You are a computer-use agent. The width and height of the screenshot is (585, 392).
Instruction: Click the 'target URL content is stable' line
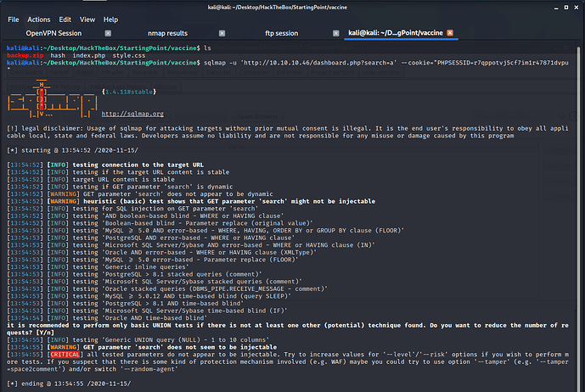91,179
